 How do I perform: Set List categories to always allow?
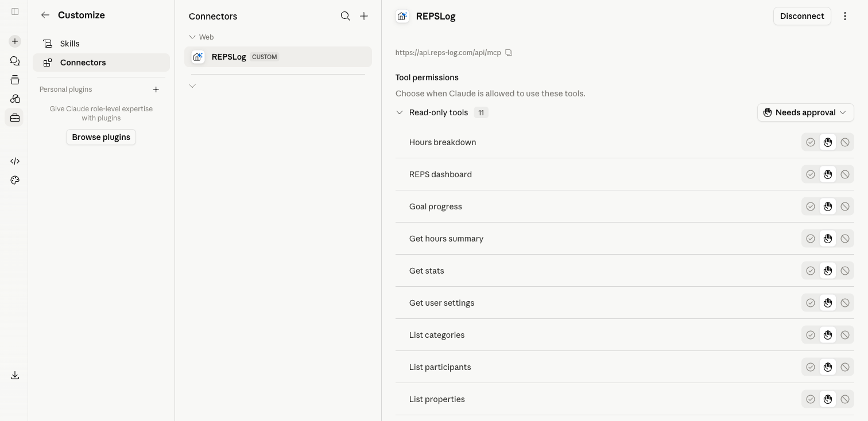(x=811, y=335)
